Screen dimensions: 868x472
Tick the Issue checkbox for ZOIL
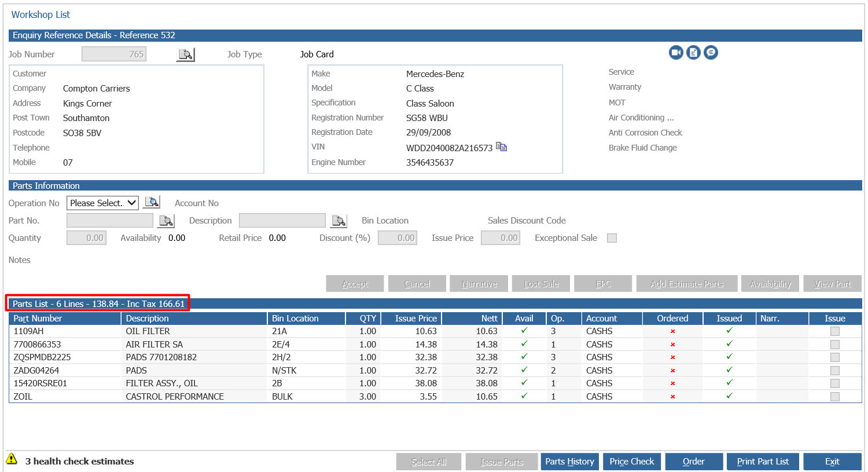pyautogui.click(x=834, y=397)
